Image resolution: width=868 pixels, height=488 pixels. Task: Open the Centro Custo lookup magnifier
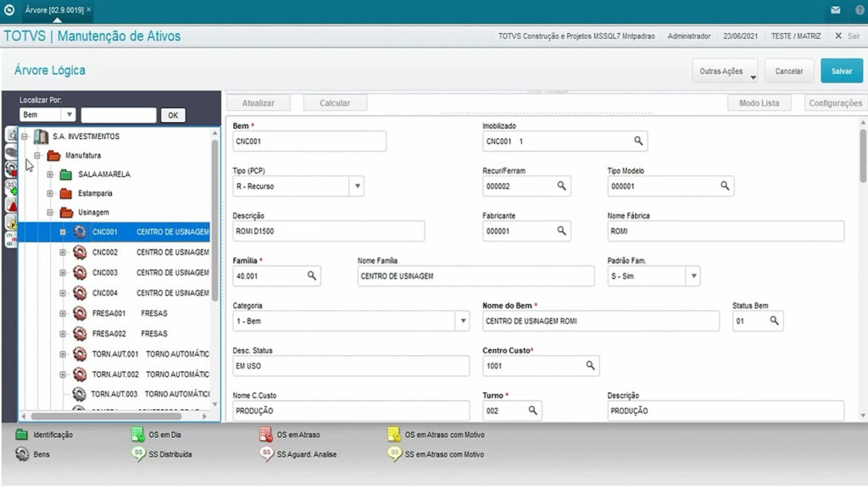point(590,365)
